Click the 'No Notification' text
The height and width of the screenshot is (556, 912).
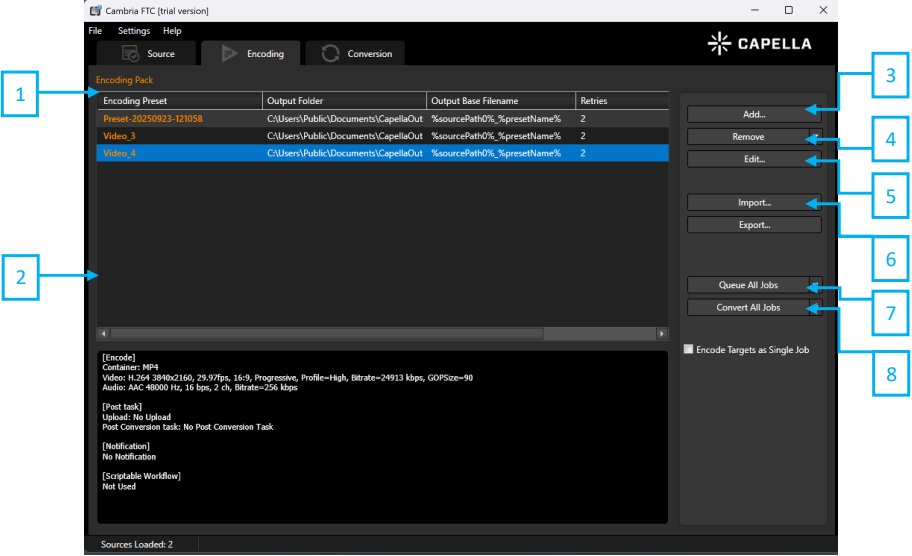pos(129,457)
